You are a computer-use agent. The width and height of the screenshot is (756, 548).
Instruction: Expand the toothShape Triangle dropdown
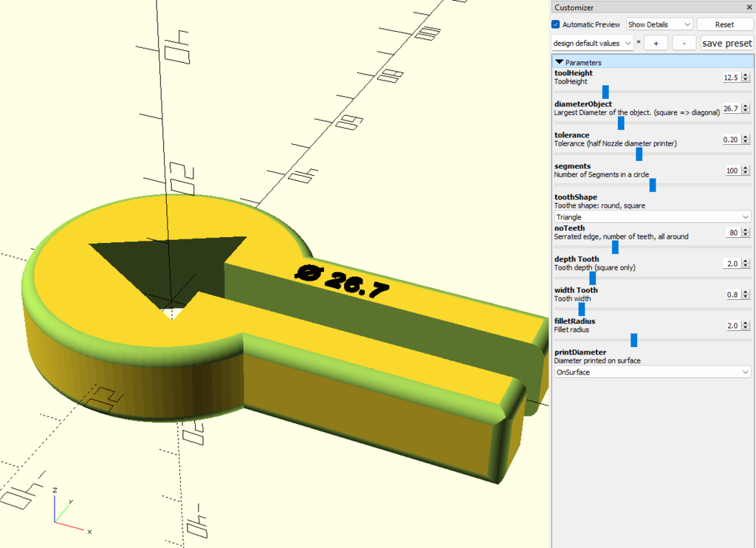point(652,217)
